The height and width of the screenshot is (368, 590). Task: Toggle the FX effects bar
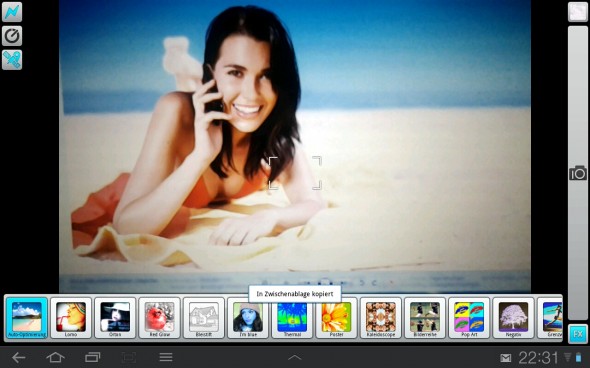pos(578,334)
